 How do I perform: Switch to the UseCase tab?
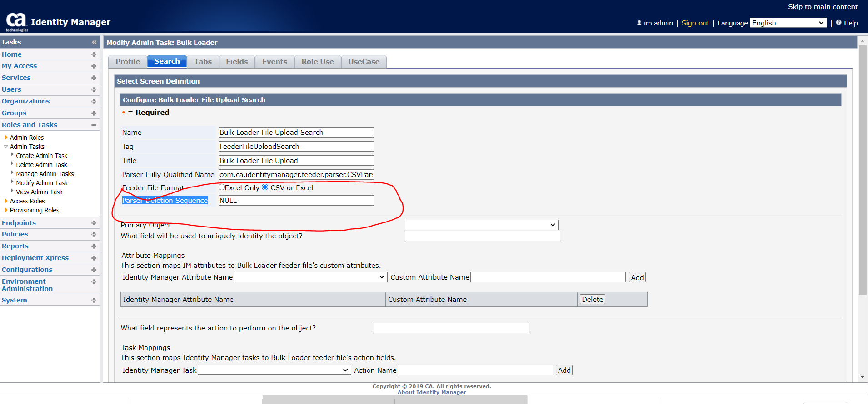point(364,62)
